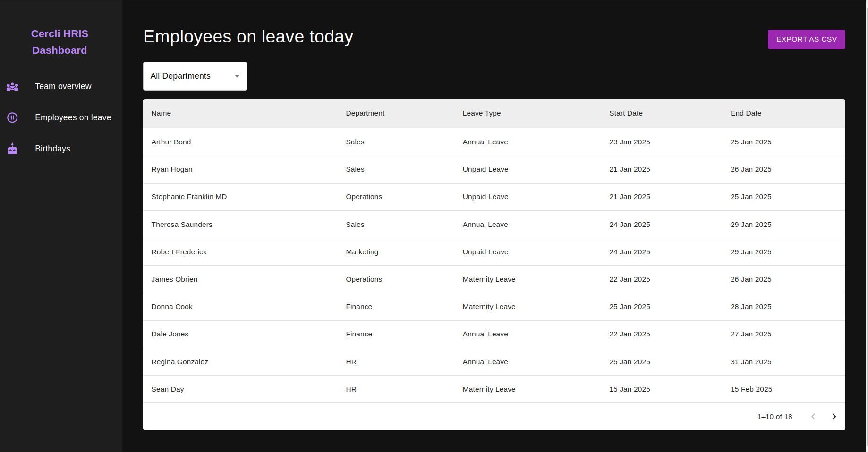This screenshot has height=452, width=868.
Task: Click end date 31 Jan 2025
Action: 751,362
